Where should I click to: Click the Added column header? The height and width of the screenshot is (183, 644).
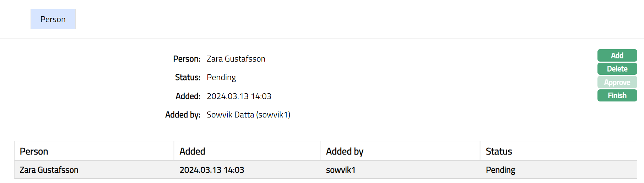tap(192, 151)
